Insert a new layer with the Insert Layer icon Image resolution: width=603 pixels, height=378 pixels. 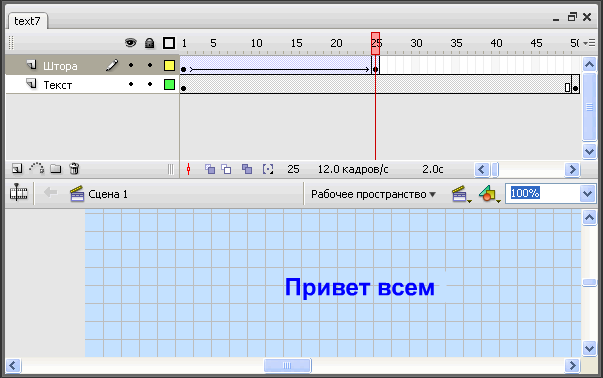[x=17, y=168]
